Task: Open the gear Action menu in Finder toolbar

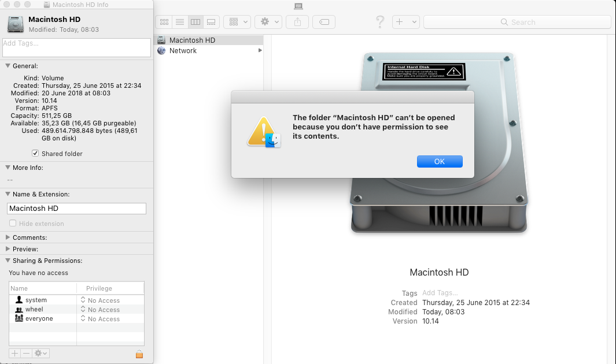Action: [x=268, y=22]
